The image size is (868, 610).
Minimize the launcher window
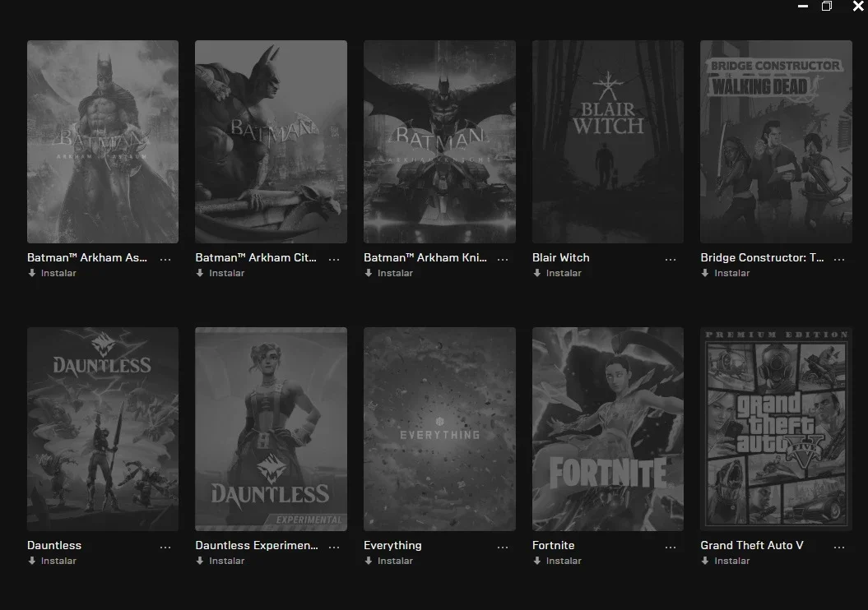point(803,6)
